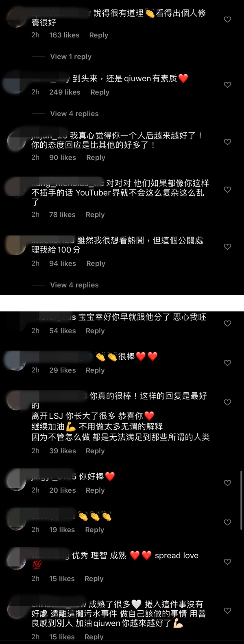Image resolution: width=244 pixels, height=644 pixels.
Task: Expand View 4 replies under 94 likes comment
Action: click(74, 285)
